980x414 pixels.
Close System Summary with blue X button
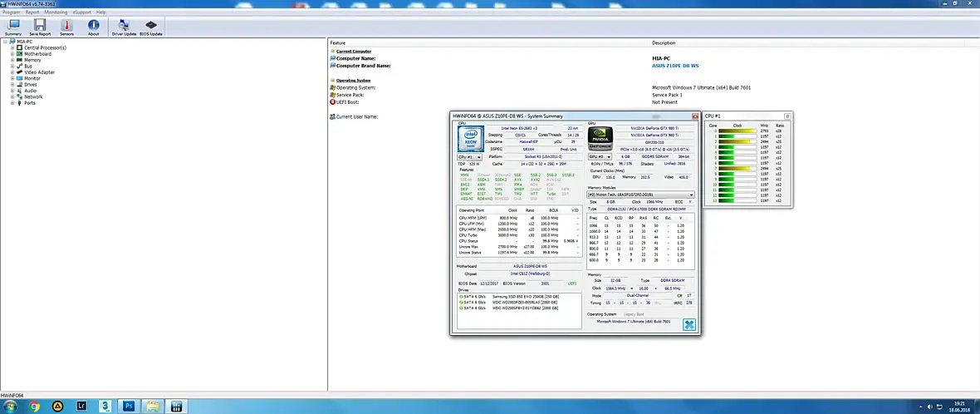pyautogui.click(x=688, y=324)
